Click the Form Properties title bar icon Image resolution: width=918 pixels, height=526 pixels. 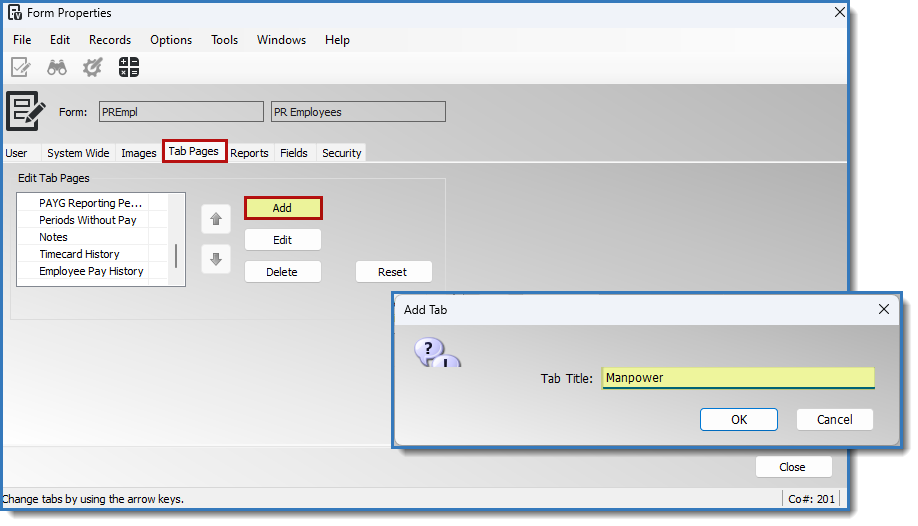click(x=15, y=12)
